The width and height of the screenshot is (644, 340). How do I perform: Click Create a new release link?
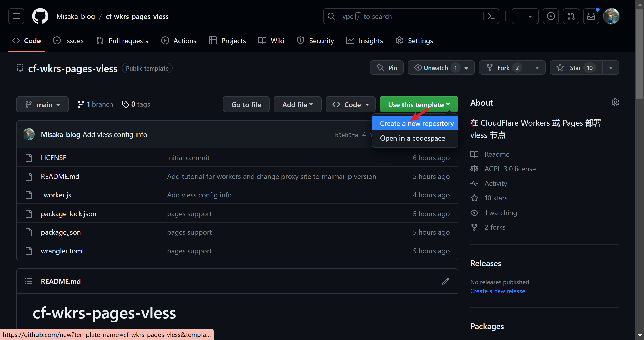pyautogui.click(x=498, y=291)
